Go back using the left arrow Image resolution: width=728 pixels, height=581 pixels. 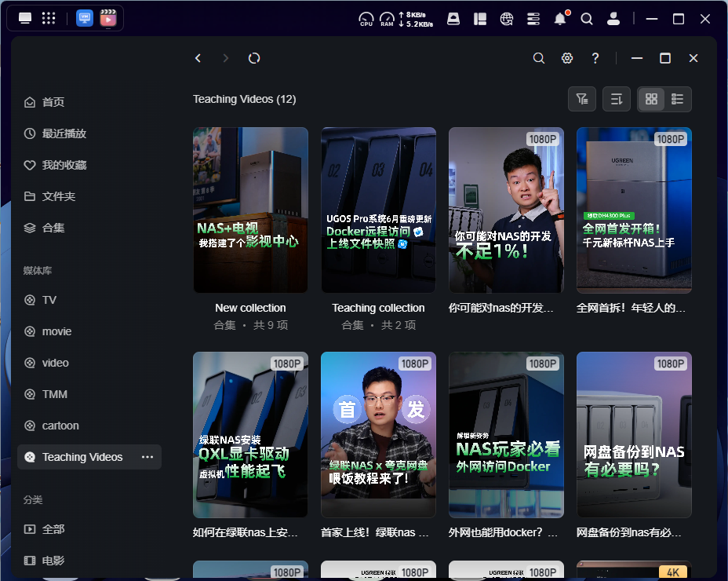(x=198, y=58)
